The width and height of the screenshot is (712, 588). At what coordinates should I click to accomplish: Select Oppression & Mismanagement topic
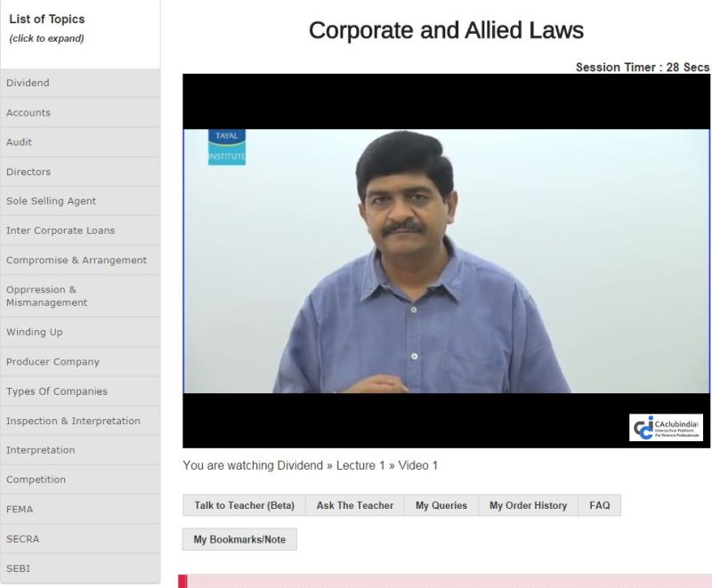[x=80, y=296]
